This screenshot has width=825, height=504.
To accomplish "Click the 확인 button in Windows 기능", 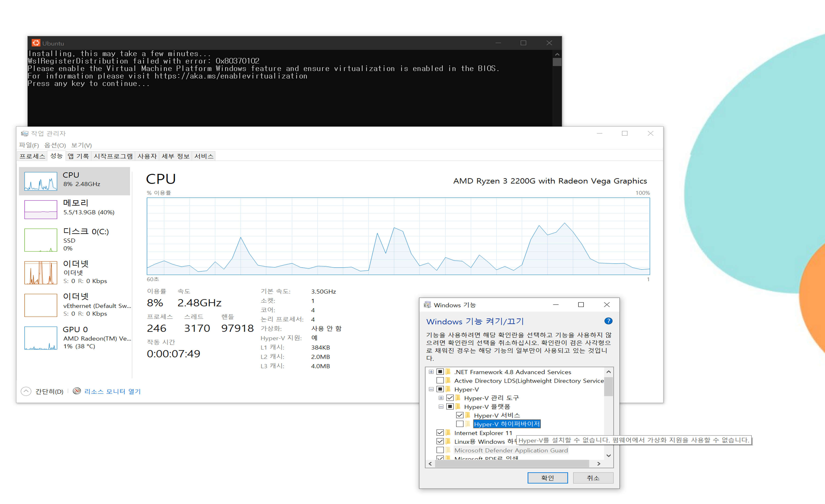I will tap(548, 478).
